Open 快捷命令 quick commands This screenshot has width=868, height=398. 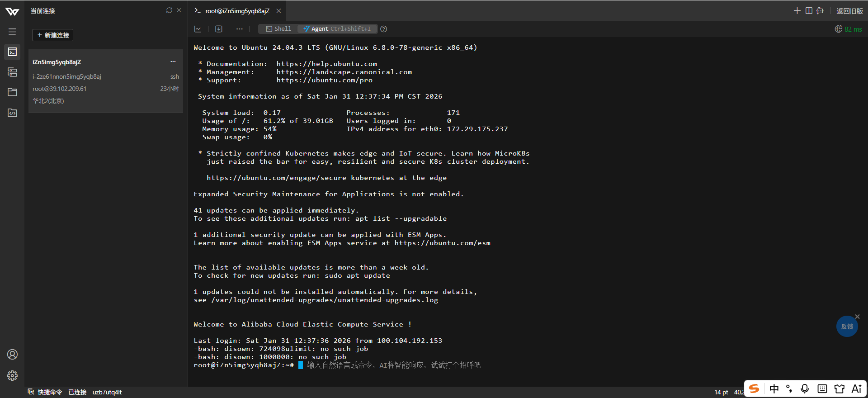[45, 392]
